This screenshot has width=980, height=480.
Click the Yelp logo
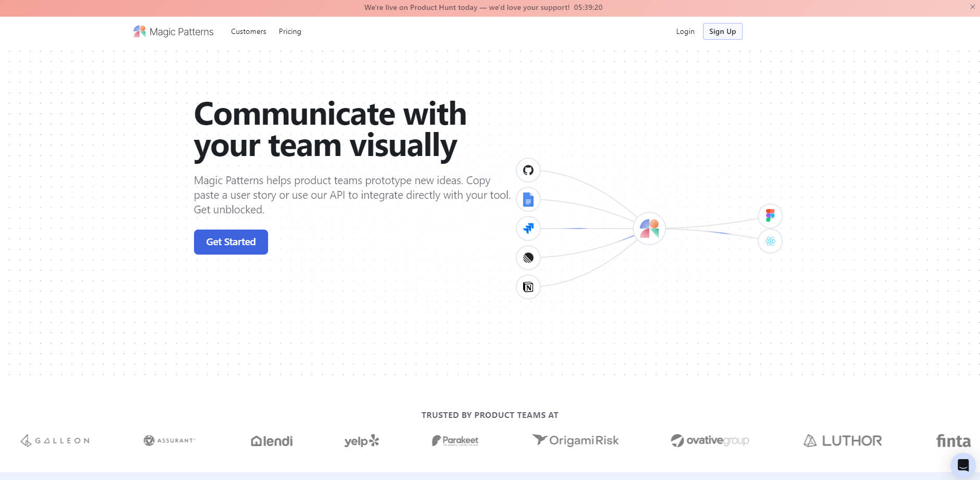[361, 441]
